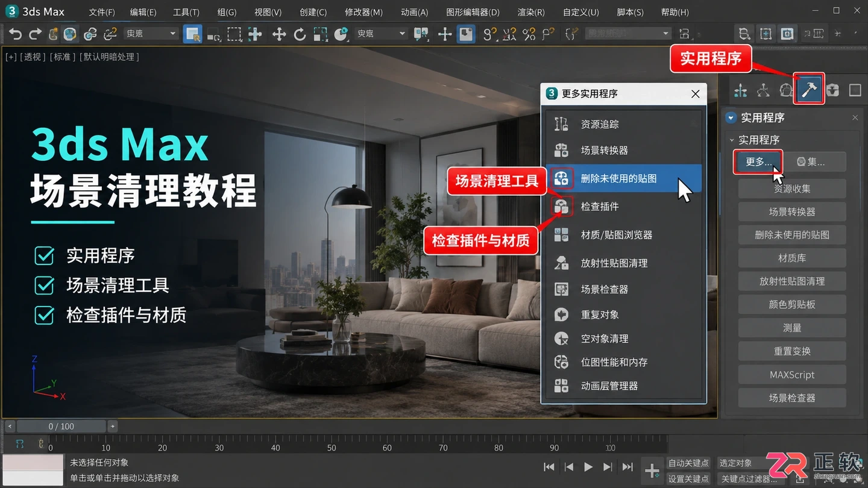Toggle the percent snap icon in main toolbar
Image resolution: width=868 pixels, height=488 pixels.
[529, 34]
